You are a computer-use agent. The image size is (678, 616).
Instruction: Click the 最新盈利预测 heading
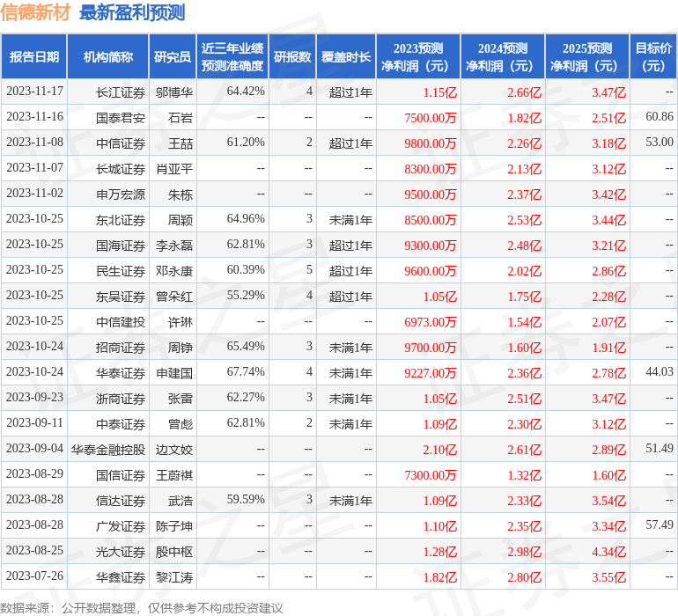pyautogui.click(x=132, y=12)
